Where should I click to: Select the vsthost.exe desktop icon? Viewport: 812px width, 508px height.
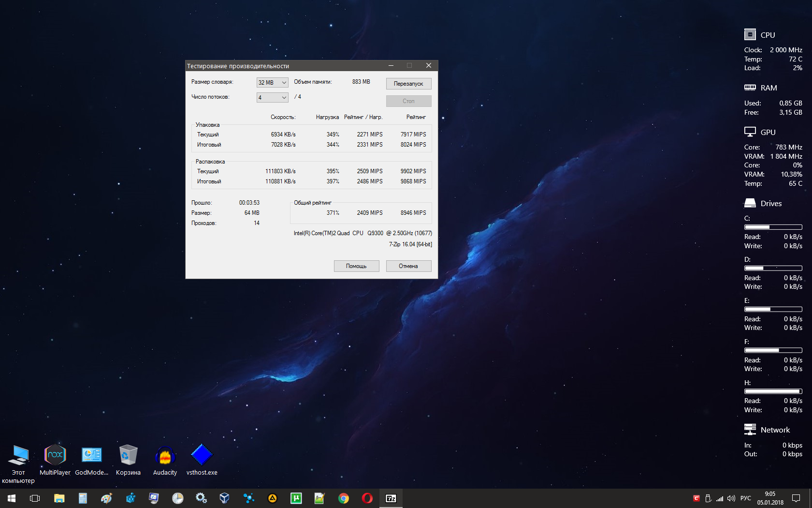[x=202, y=460]
